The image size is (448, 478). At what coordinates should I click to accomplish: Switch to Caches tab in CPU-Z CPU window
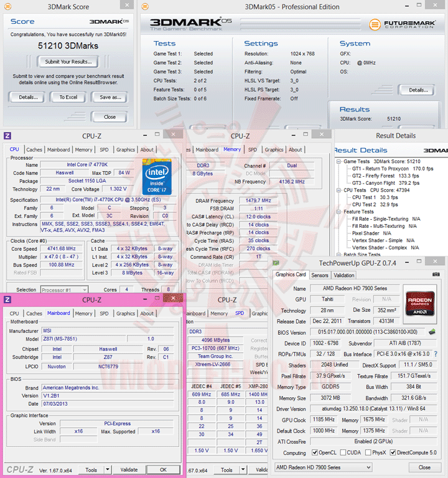click(34, 149)
